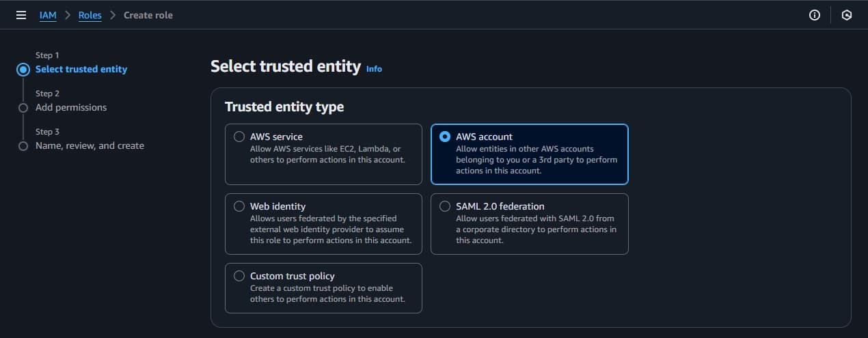868x338 pixels.
Task: Select the AWS account radio button
Action: (x=445, y=137)
